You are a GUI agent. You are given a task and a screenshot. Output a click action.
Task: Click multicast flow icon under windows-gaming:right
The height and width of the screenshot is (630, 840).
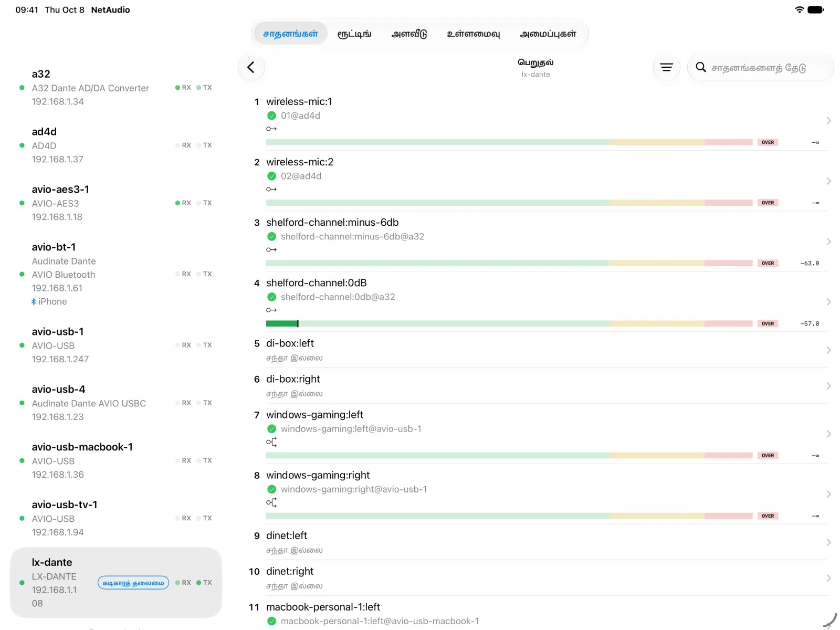pyautogui.click(x=271, y=502)
